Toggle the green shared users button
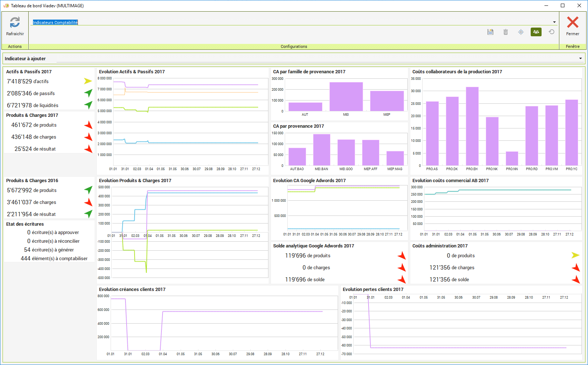This screenshot has height=365, width=588. click(536, 32)
